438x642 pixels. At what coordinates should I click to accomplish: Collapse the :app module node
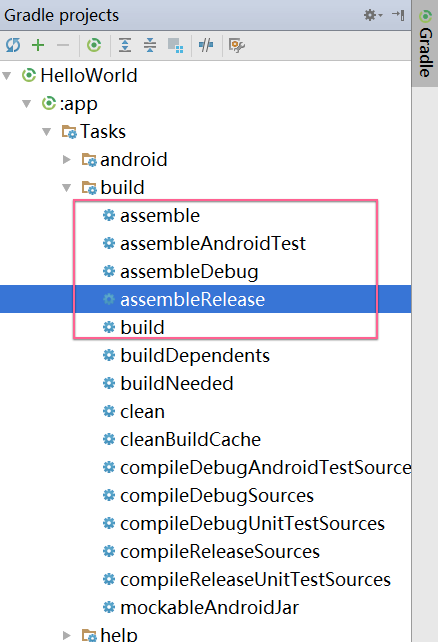(x=27, y=104)
